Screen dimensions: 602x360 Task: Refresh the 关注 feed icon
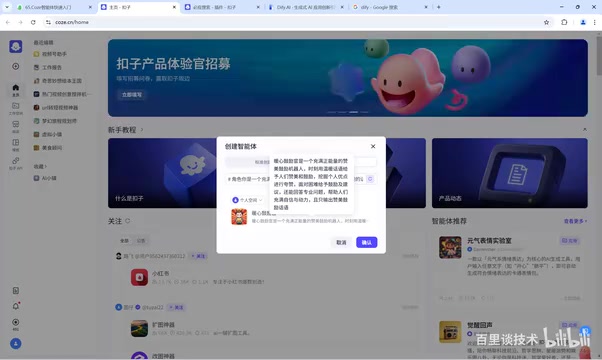(127, 221)
